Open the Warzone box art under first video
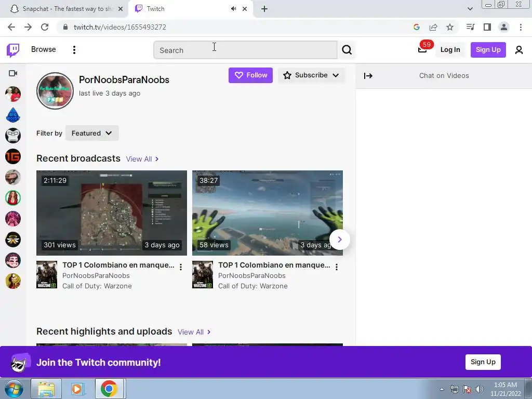The width and height of the screenshot is (532, 399). [x=47, y=274]
